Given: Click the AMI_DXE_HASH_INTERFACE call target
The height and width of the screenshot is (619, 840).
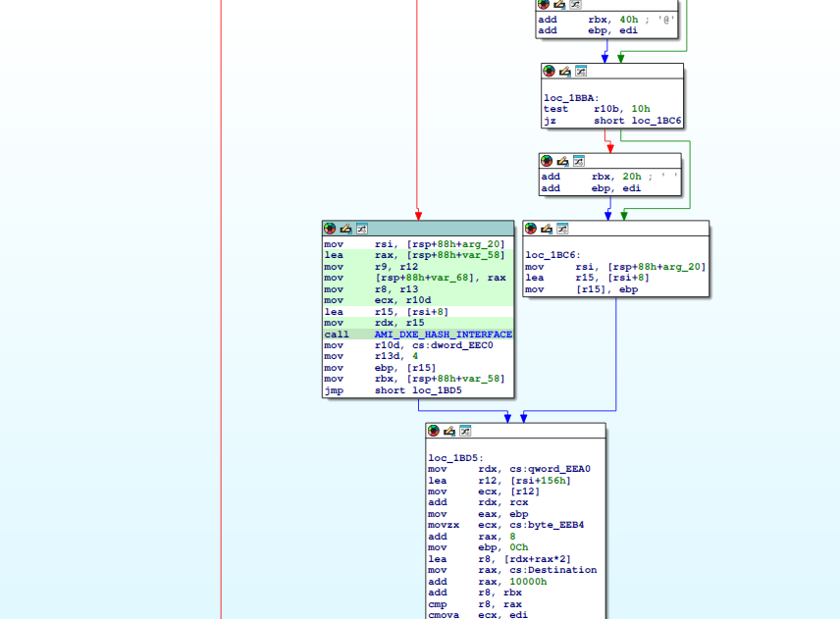Looking at the screenshot, I should click(x=443, y=335).
